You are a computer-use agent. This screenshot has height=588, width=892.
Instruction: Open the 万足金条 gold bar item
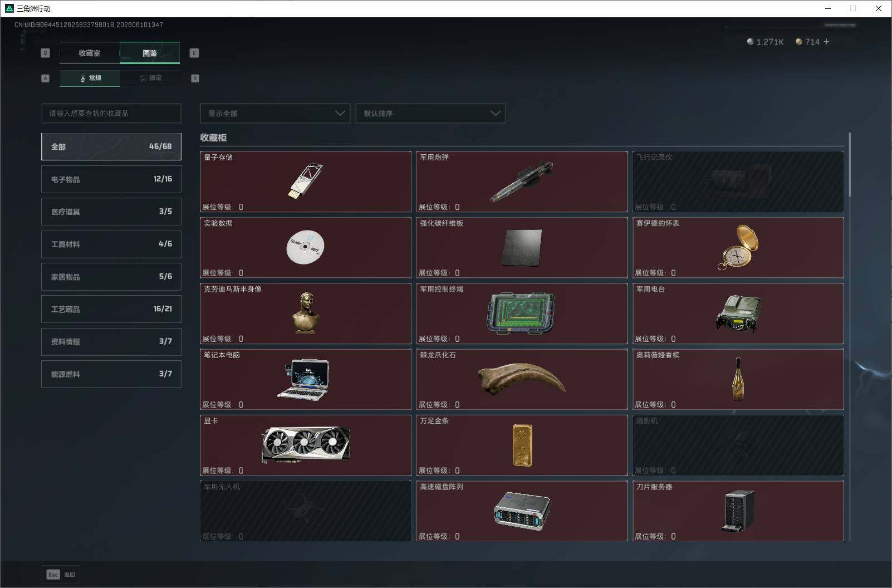click(x=522, y=445)
